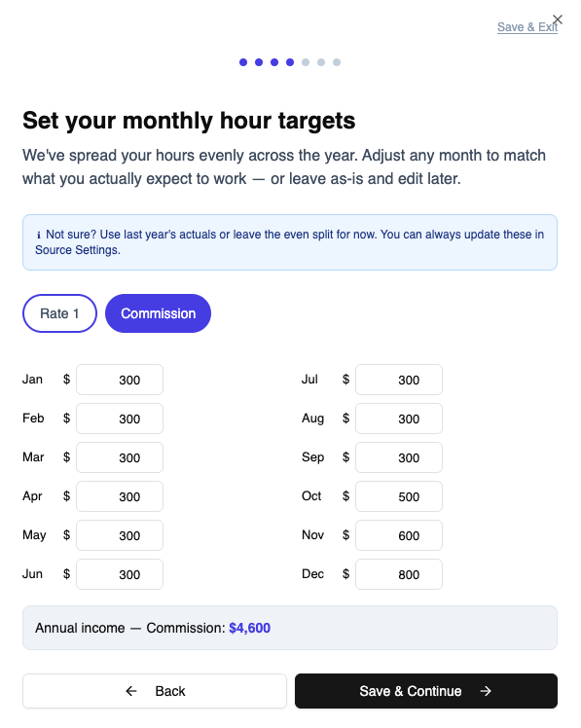The image size is (581, 728).
Task: Click the July amount field
Action: click(x=399, y=380)
